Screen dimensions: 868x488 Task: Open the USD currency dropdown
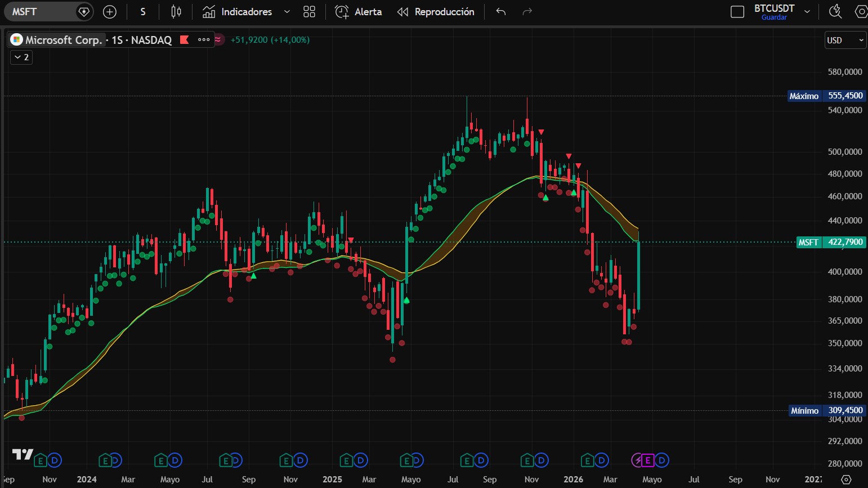coord(845,40)
